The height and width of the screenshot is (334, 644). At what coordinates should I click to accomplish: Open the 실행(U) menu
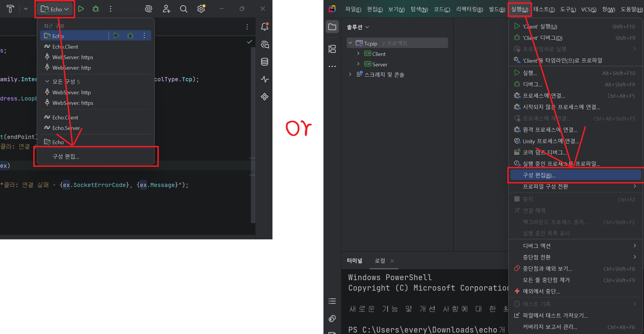pyautogui.click(x=520, y=9)
